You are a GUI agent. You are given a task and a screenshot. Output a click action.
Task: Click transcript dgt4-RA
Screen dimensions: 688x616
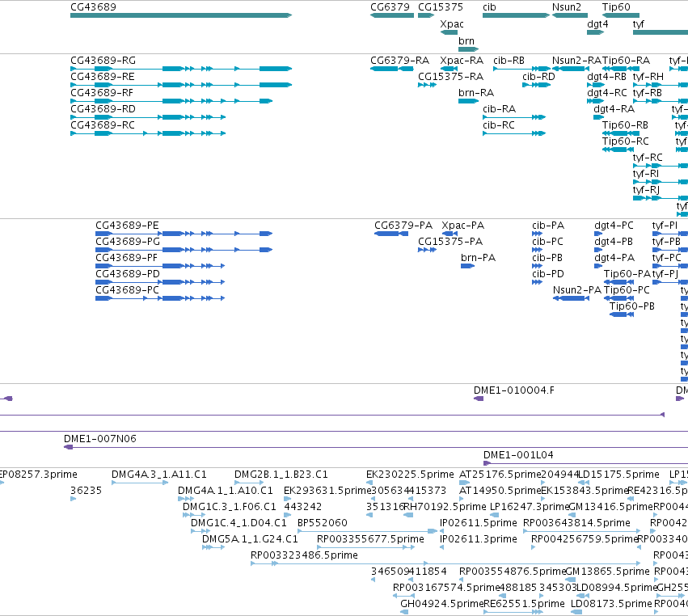[x=599, y=117]
